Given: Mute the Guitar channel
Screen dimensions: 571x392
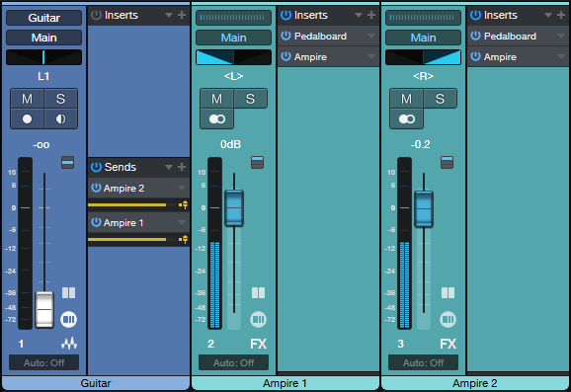Looking at the screenshot, I should click(x=28, y=99).
